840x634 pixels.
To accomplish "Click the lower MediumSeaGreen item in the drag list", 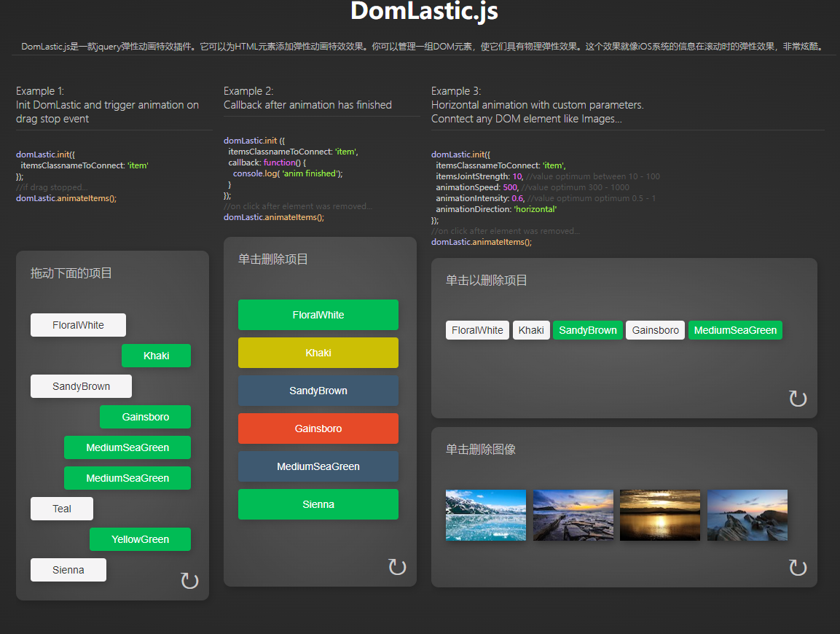I will [x=127, y=477].
